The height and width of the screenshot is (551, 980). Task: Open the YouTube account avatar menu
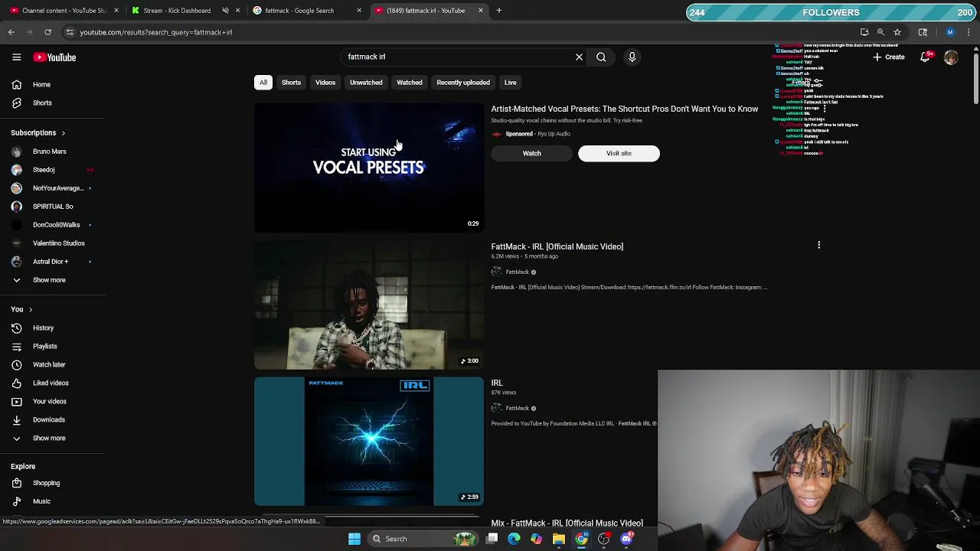[x=951, y=57]
